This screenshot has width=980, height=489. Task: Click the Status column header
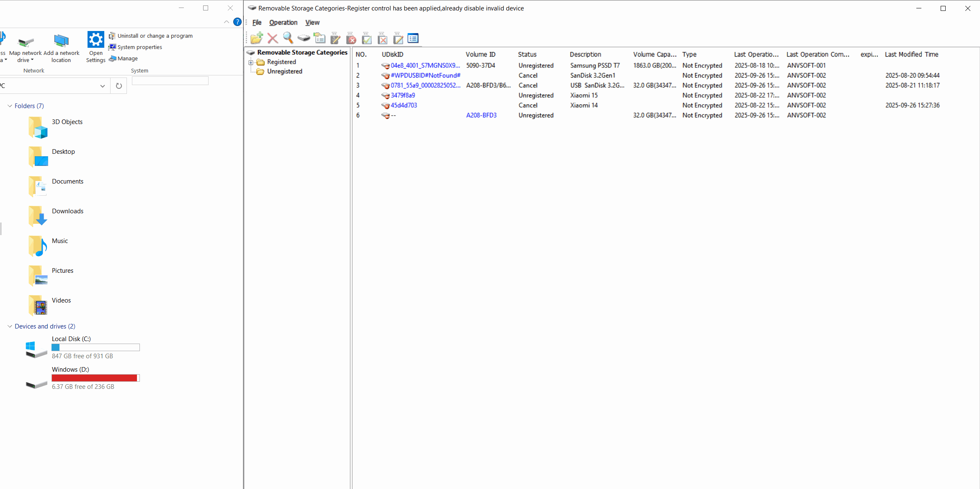pyautogui.click(x=527, y=54)
